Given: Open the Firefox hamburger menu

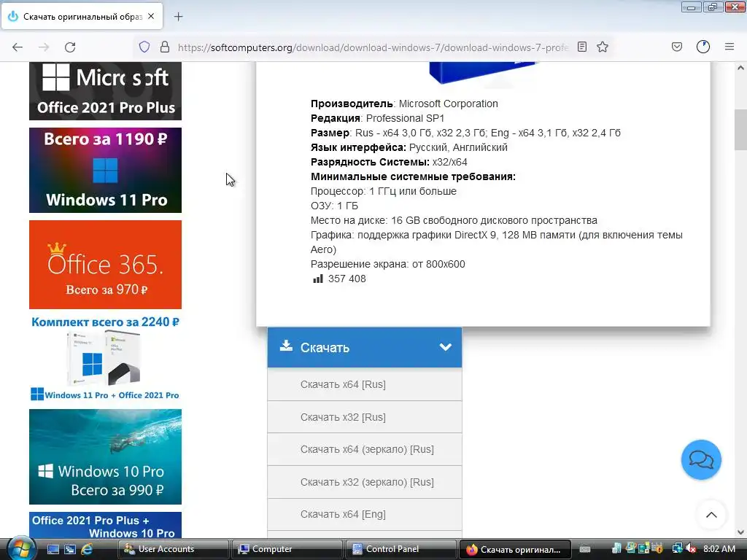Looking at the screenshot, I should [x=729, y=47].
